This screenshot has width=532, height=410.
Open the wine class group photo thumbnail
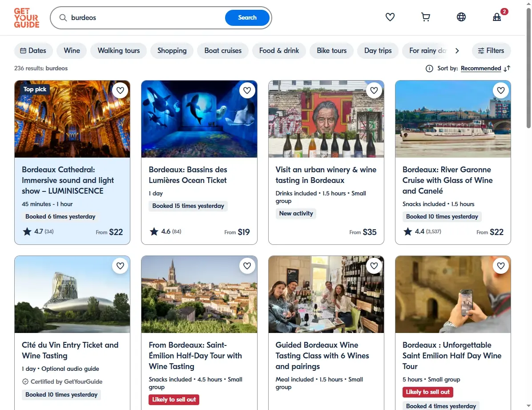(x=326, y=295)
